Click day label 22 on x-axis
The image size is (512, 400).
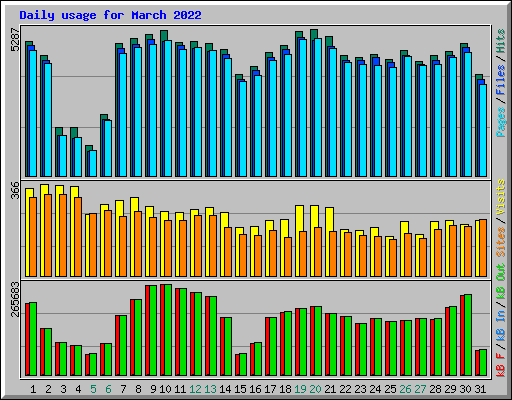coord(345,389)
